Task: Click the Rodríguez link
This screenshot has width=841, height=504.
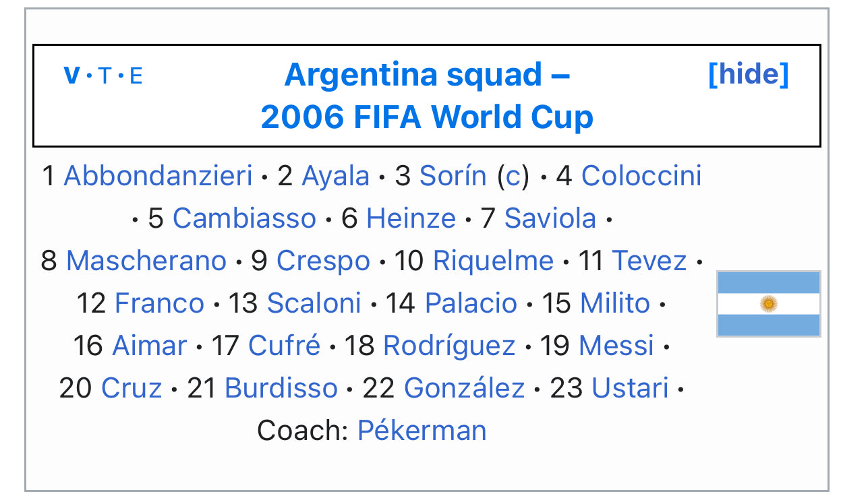Action: tap(449, 346)
